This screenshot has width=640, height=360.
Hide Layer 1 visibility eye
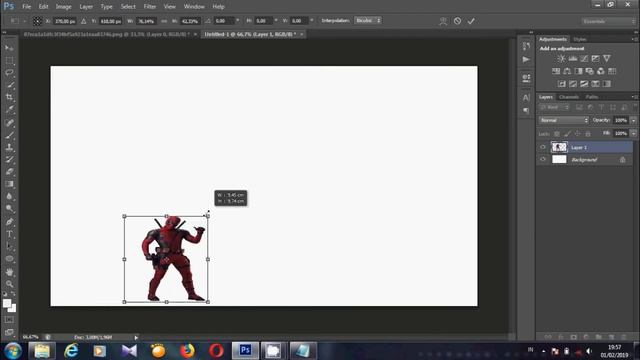tap(543, 147)
